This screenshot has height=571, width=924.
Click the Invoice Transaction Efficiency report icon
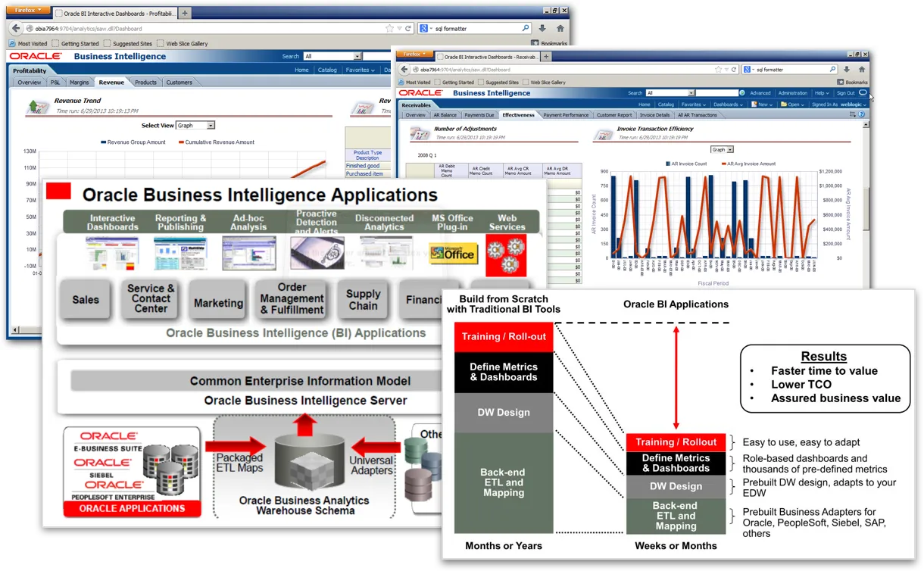pos(603,134)
